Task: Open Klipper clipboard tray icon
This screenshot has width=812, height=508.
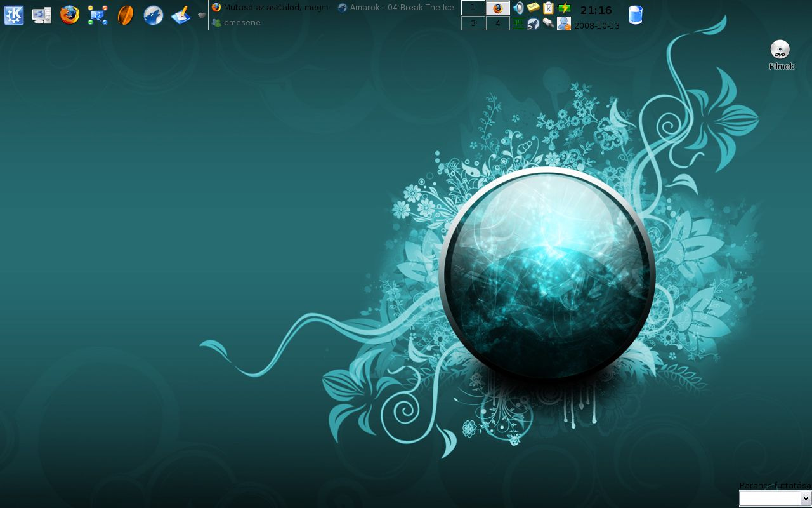Action: [x=548, y=8]
